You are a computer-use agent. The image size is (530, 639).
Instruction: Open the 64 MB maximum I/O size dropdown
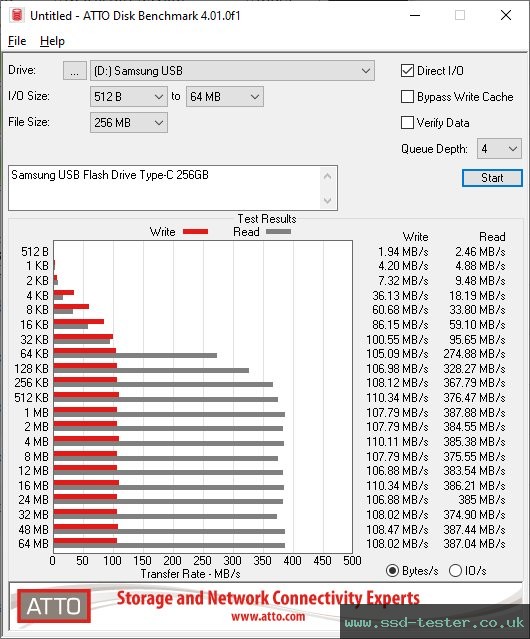click(x=224, y=97)
